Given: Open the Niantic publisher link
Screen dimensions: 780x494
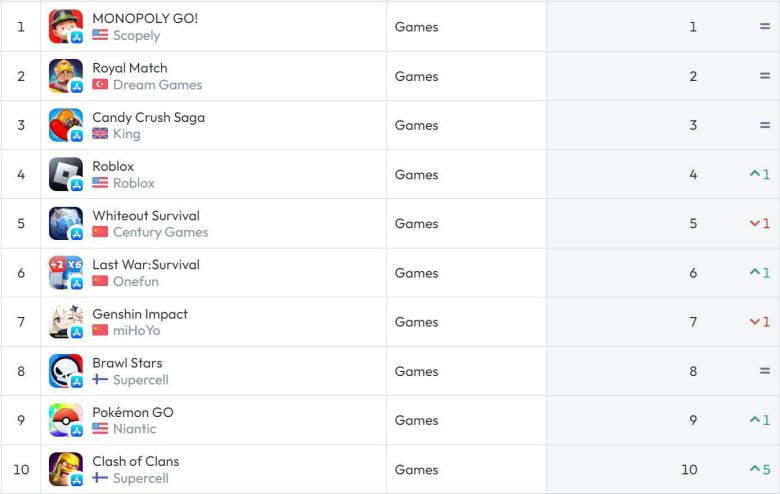Looking at the screenshot, I should point(134,429).
